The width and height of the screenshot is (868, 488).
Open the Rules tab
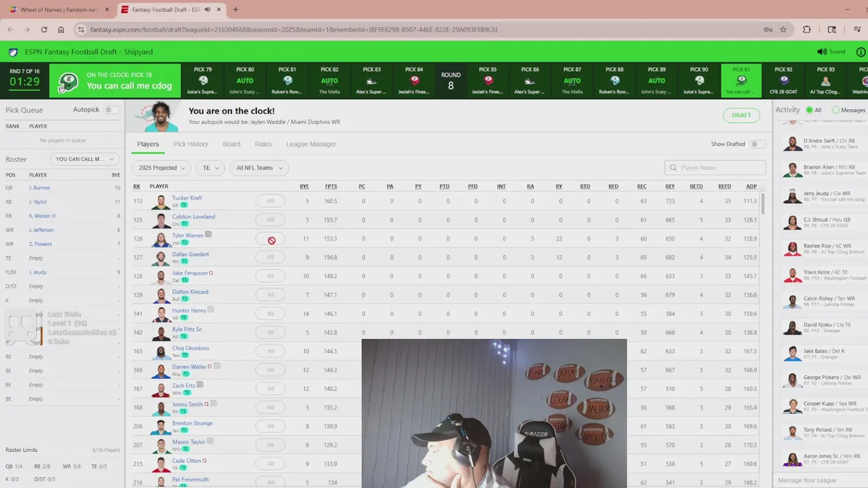tap(263, 144)
